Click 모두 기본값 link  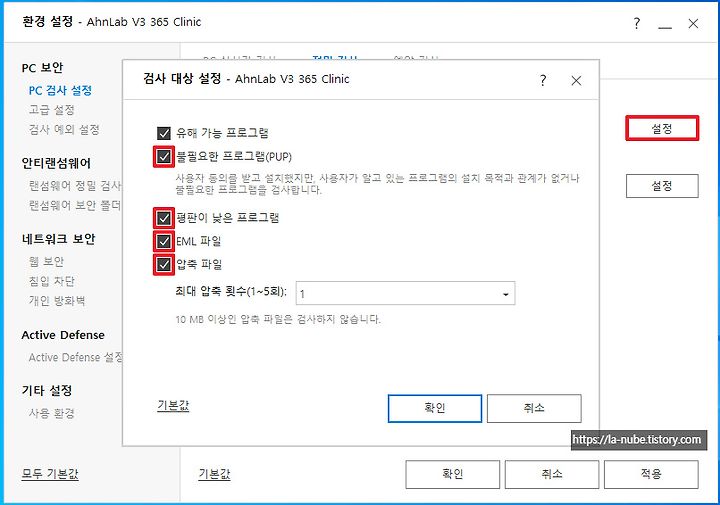point(50,474)
